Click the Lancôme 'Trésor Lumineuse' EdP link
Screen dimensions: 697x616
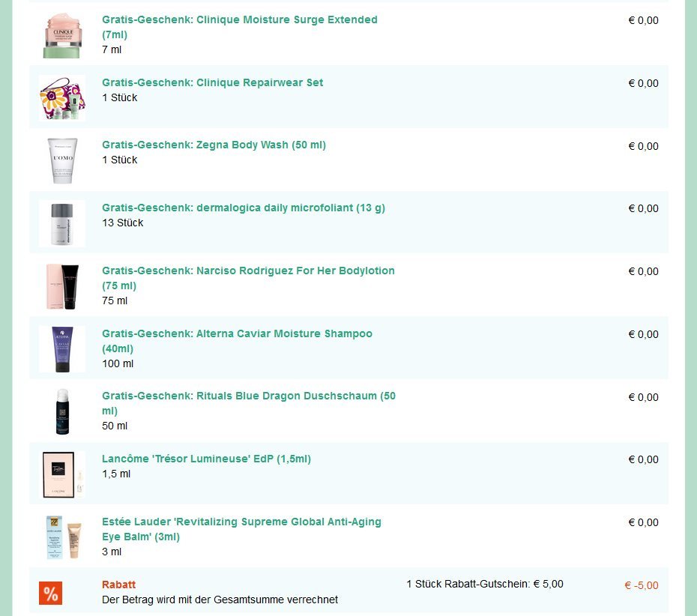206,459
